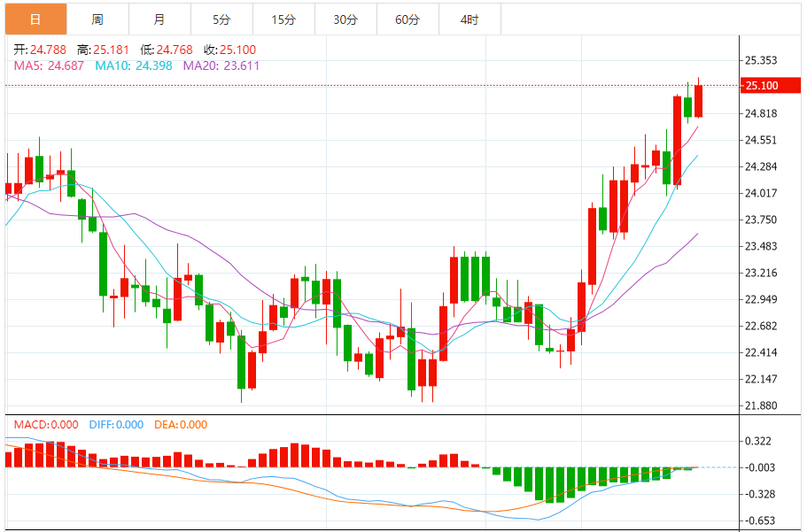Open the 60分 timeframe tab
807x532 pixels.
(407, 19)
